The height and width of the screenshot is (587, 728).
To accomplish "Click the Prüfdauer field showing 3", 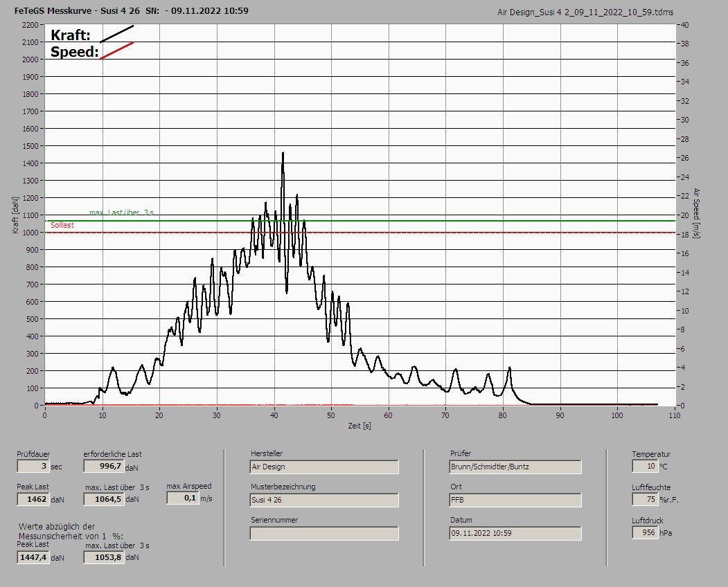I will click(x=33, y=466).
